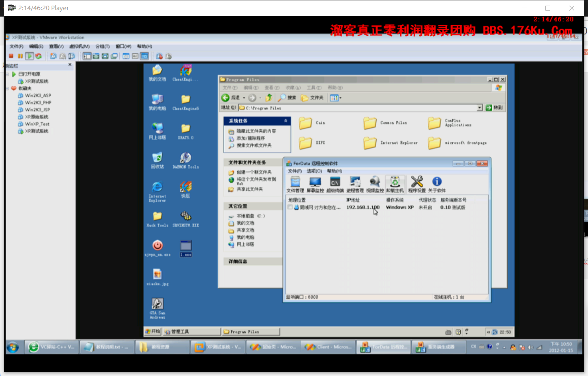Open 教程说明.txt Windows taskbar button

coord(107,347)
